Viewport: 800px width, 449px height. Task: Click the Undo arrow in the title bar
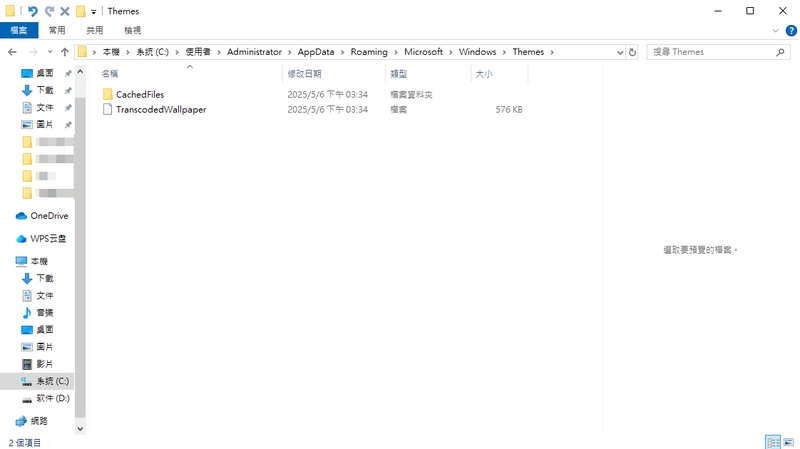coord(33,11)
